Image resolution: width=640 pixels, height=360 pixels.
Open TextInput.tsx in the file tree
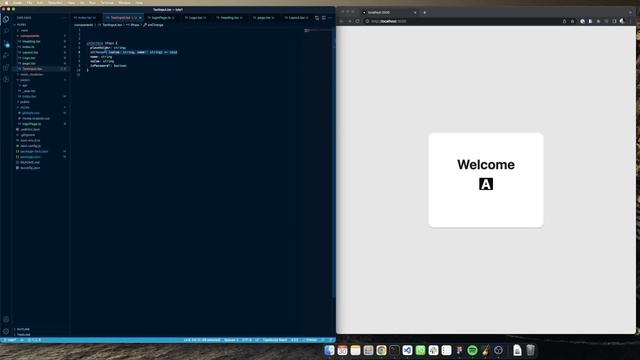pyautogui.click(x=32, y=69)
